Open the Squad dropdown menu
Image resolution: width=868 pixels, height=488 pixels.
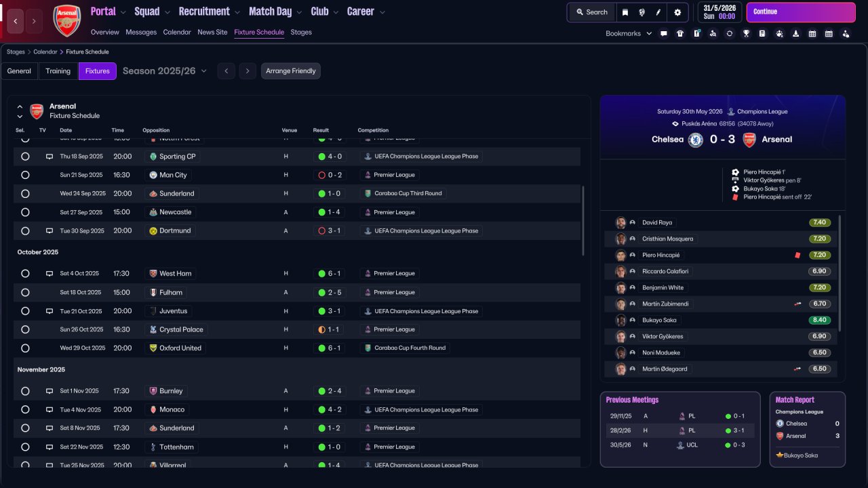point(153,12)
